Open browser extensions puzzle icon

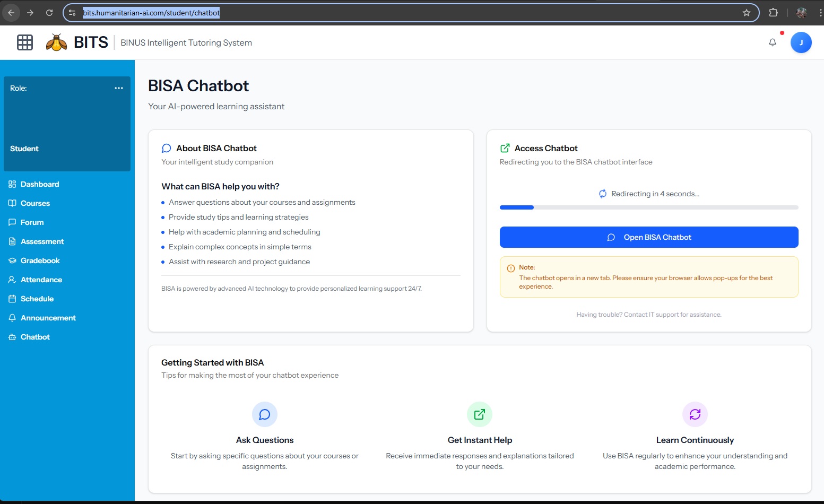click(773, 13)
